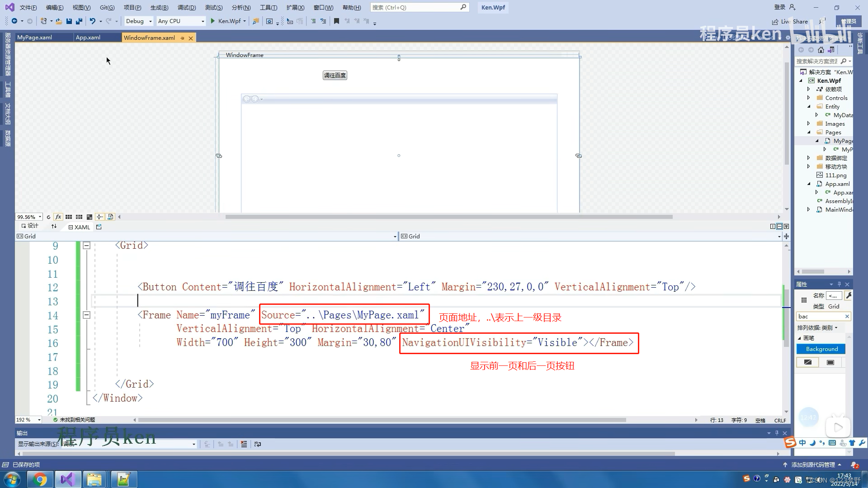Switch to the 设计 design pane tab
This screenshot has width=868, height=488.
point(30,226)
